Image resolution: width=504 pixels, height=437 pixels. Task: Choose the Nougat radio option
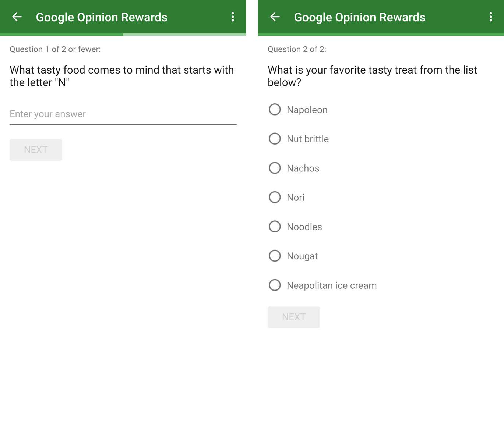point(275,256)
